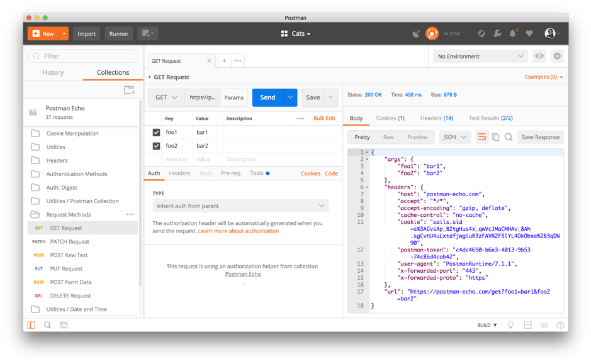Open the Runner

118,33
